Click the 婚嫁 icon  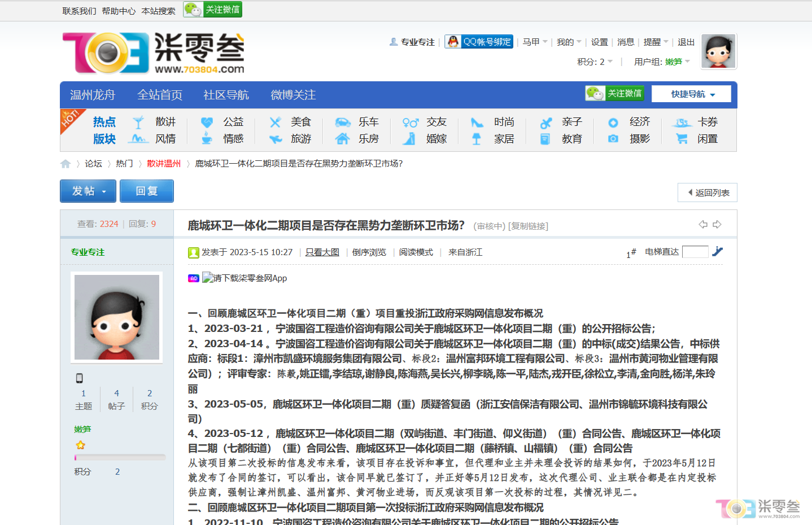[x=411, y=139]
